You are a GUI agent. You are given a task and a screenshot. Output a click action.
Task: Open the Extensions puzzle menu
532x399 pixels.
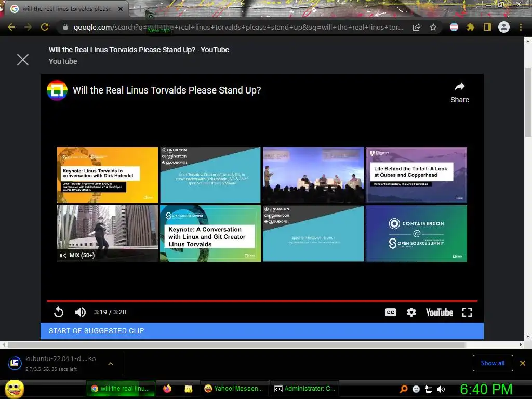[471, 27]
